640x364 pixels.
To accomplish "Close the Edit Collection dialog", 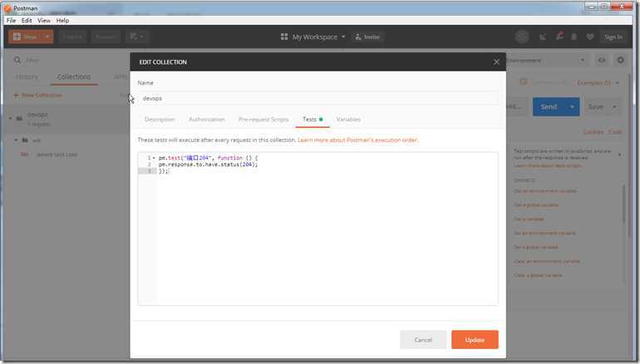I will (496, 62).
